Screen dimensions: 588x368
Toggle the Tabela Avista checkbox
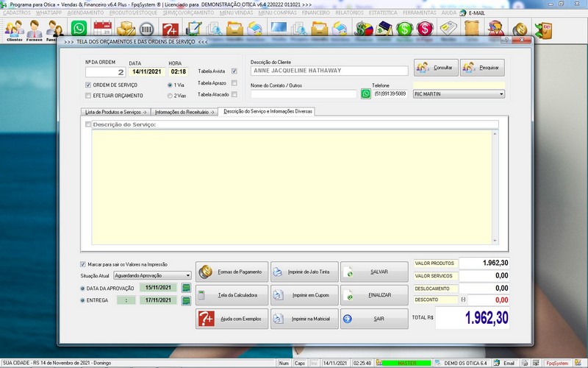pos(234,71)
